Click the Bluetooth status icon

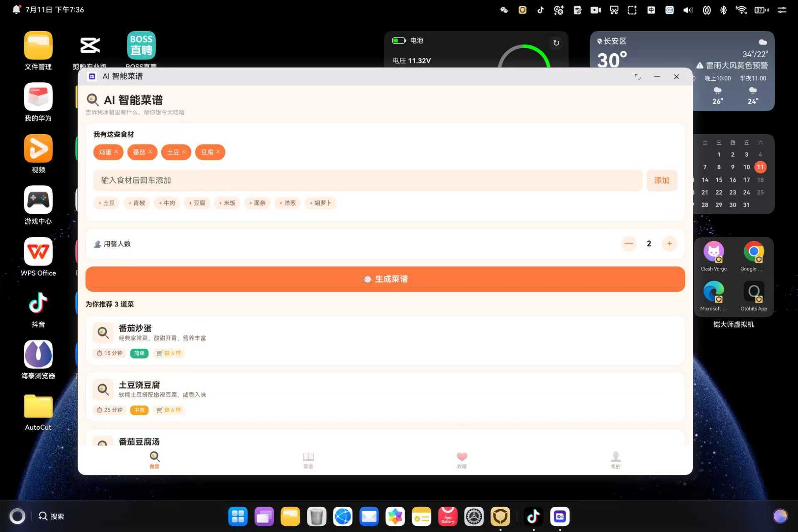pyautogui.click(x=724, y=10)
